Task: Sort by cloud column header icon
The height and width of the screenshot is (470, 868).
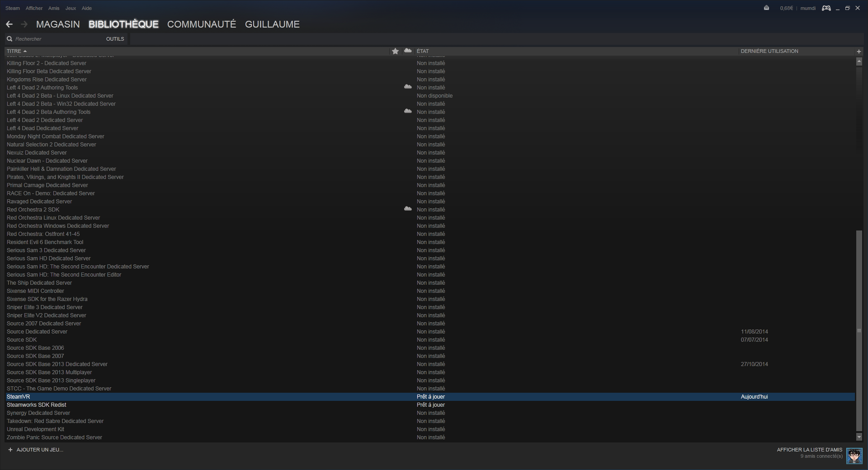Action: (x=408, y=51)
